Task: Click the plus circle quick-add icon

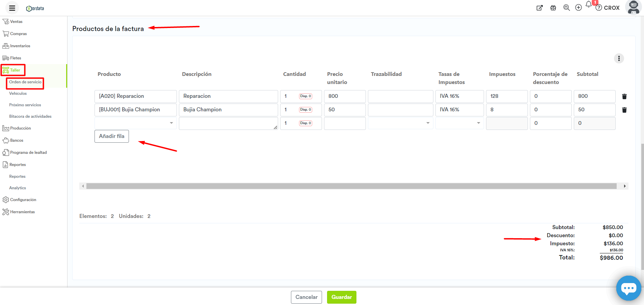Action: pos(579,8)
